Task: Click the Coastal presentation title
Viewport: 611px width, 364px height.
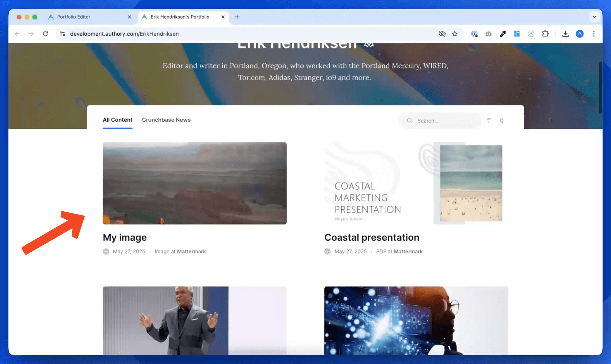Action: (372, 238)
